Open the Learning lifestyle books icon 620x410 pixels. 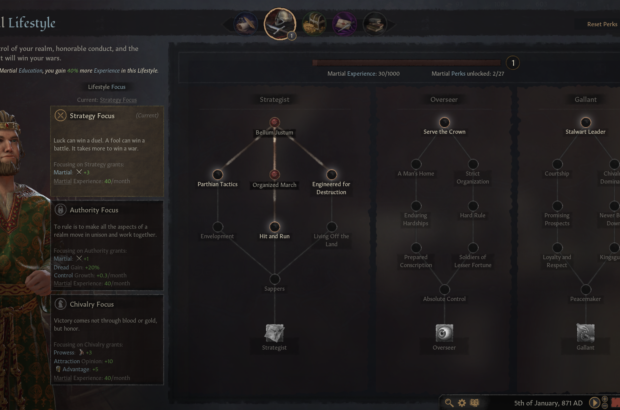[x=374, y=23]
